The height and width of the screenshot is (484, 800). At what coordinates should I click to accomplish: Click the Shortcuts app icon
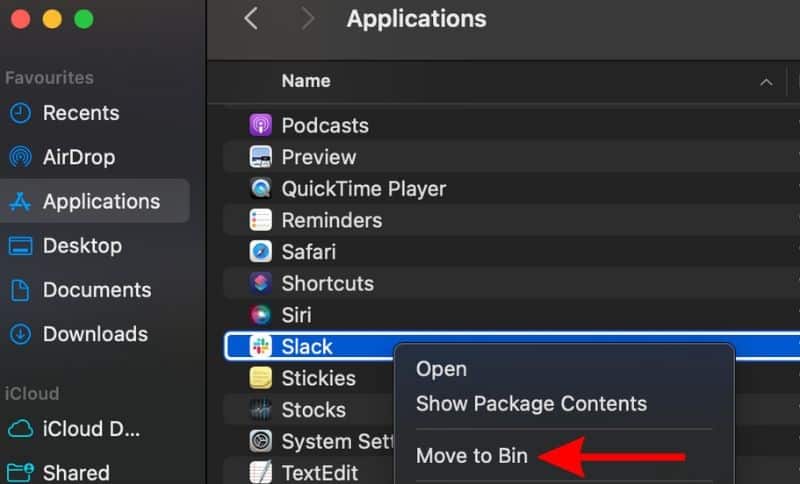(x=261, y=284)
